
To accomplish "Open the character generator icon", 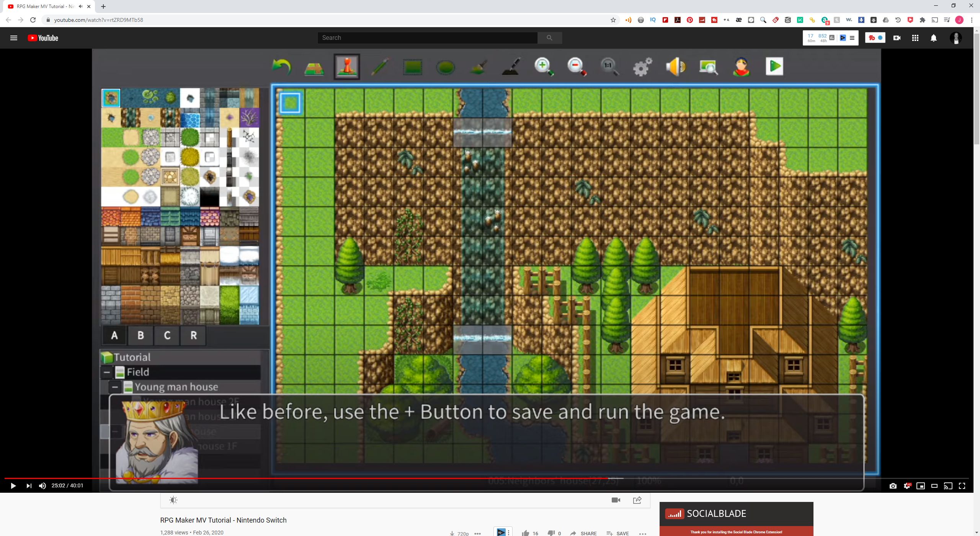I will pyautogui.click(x=741, y=67).
